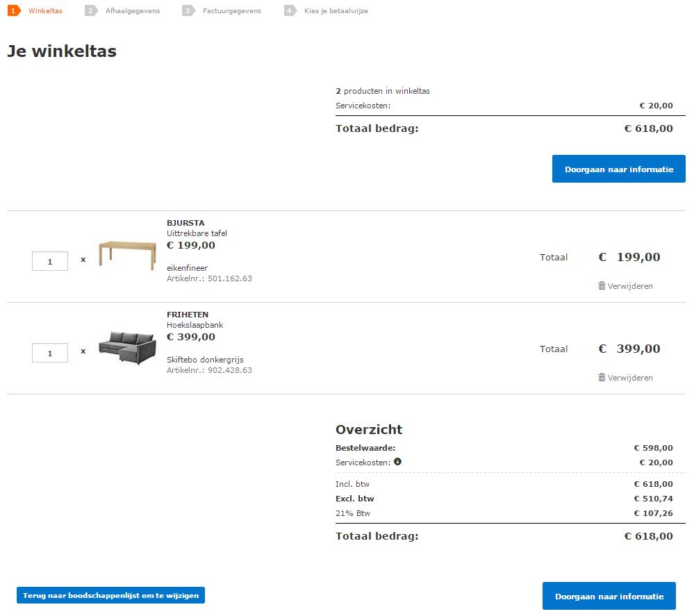Click step 2 badge next to Afhaalgegevens
The image size is (694, 616).
(x=91, y=10)
